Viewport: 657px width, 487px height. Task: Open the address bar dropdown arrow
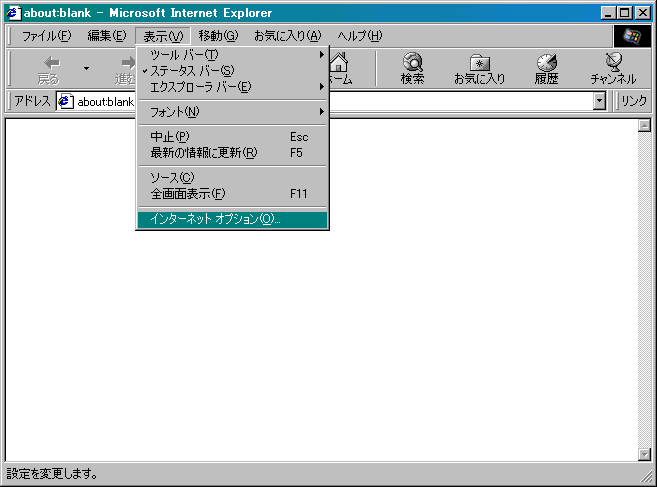pyautogui.click(x=600, y=101)
